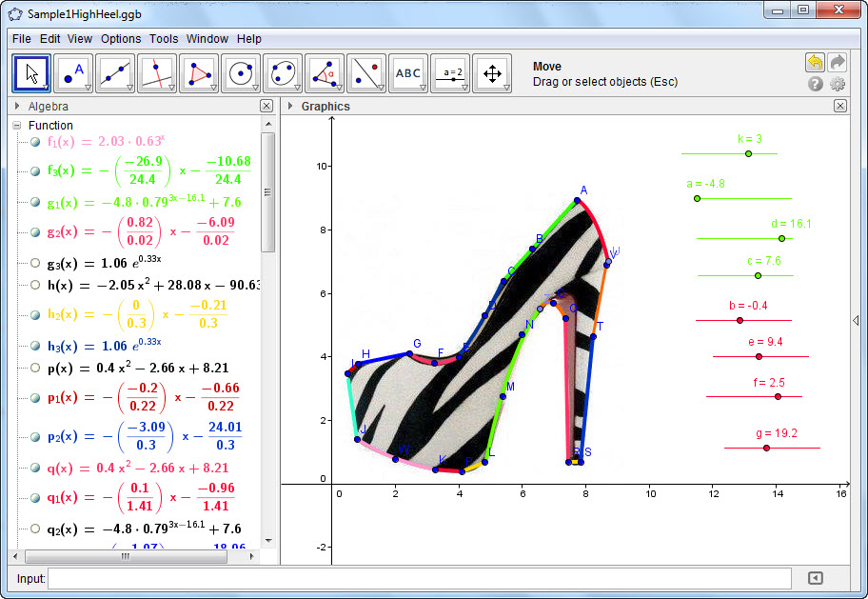Select the q(x) function row
Screen dimensions: 868x599
(137, 468)
